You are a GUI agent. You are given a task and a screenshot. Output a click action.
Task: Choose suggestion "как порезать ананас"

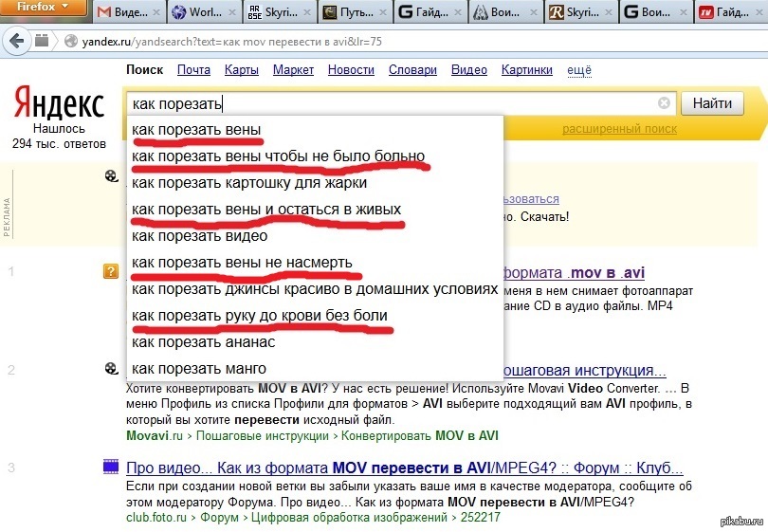[315, 342]
